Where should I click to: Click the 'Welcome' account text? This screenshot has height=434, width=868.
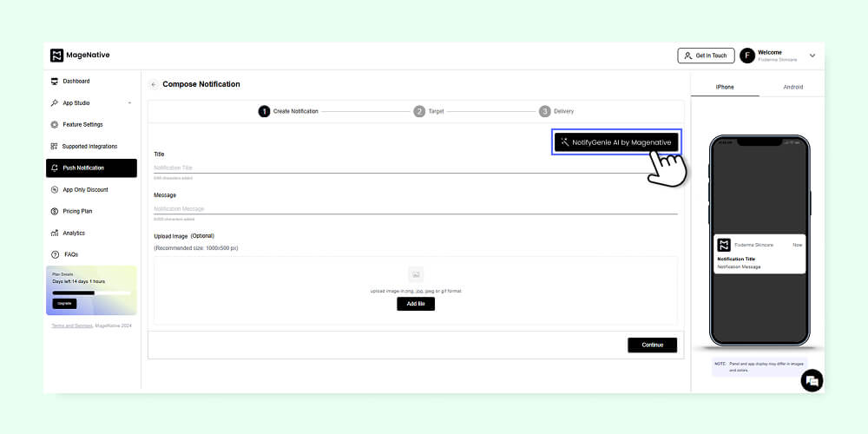pos(770,52)
